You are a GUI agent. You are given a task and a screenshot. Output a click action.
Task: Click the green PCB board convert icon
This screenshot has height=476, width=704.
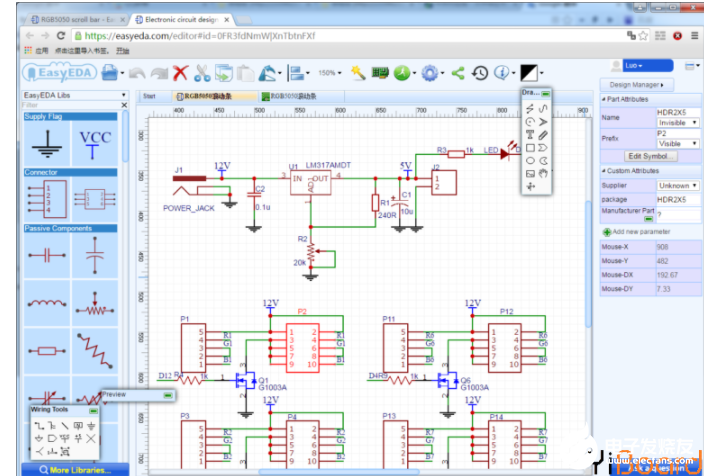(380, 73)
